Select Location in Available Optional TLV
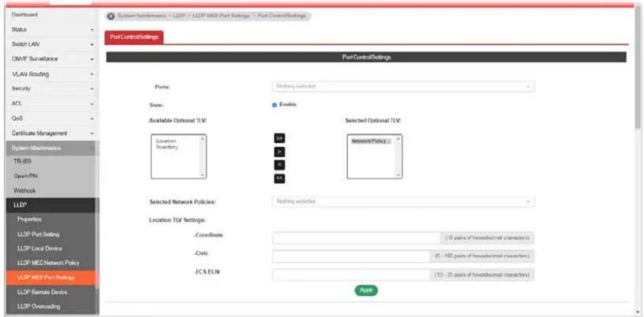 pos(167,141)
